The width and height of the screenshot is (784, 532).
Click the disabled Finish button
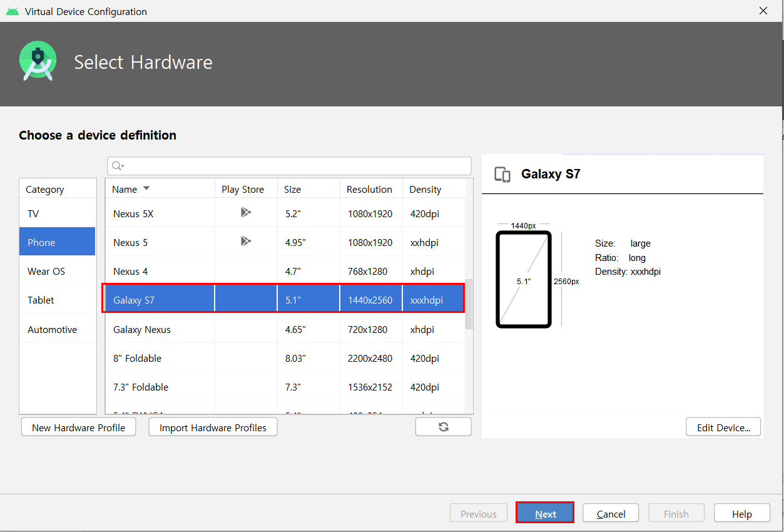click(x=676, y=513)
